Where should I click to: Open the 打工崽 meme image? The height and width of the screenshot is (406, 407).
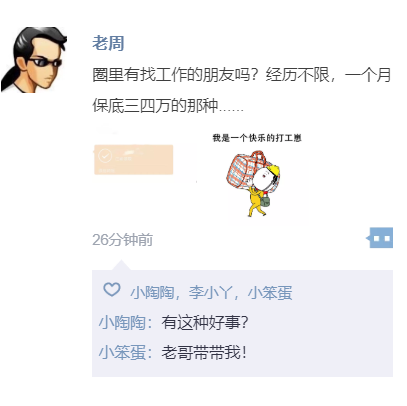(257, 174)
